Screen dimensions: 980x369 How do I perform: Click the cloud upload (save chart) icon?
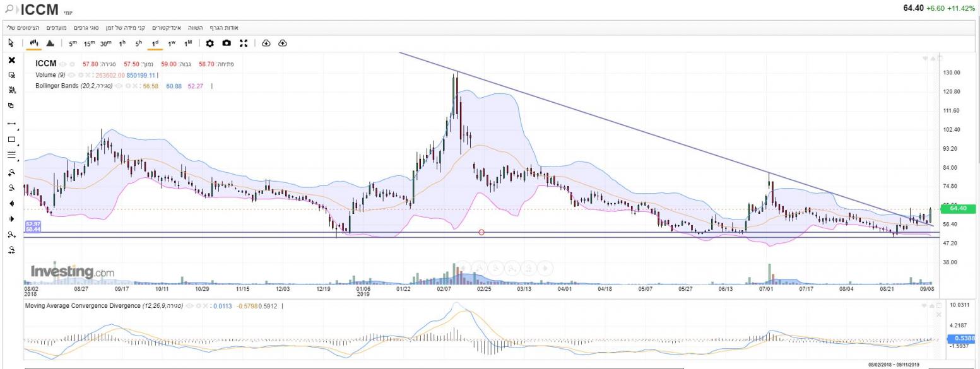(282, 43)
